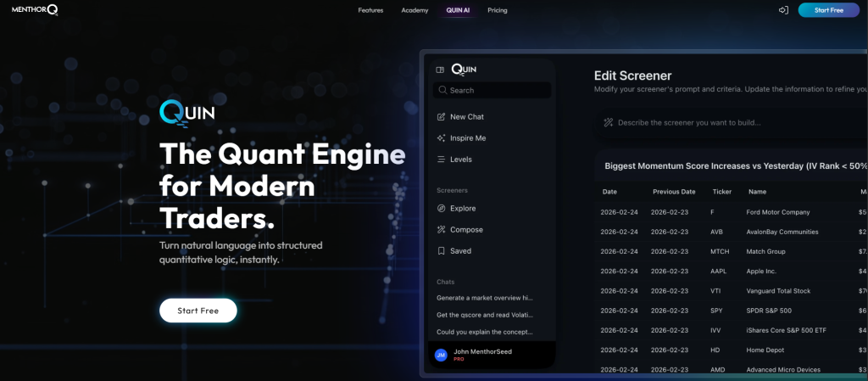Click the Ticker column header
Screen dimensions: 868x381
(x=722, y=192)
